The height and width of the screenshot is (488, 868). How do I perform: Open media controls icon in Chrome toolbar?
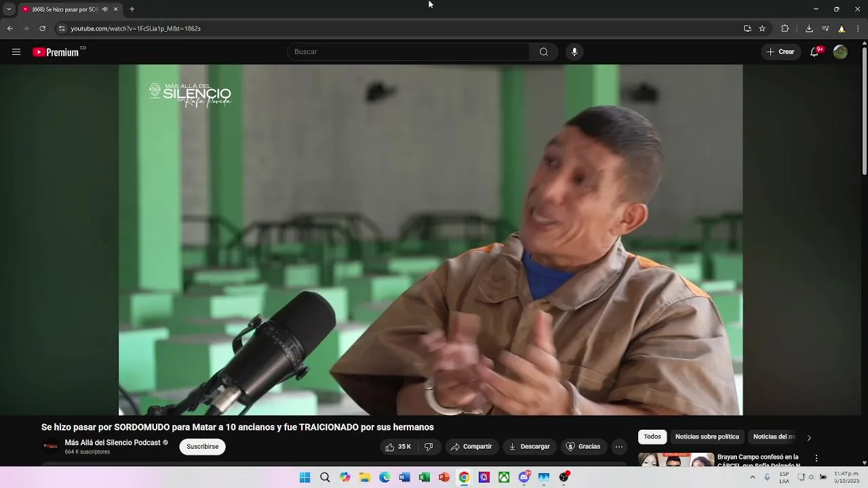(x=825, y=28)
